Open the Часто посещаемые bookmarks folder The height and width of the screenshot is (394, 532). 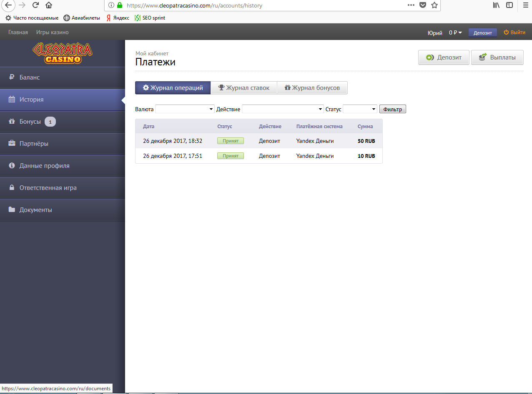32,18
